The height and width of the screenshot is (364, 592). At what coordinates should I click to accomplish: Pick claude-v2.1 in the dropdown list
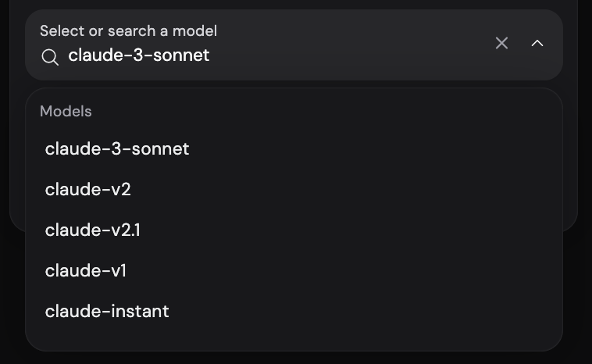coord(294,230)
